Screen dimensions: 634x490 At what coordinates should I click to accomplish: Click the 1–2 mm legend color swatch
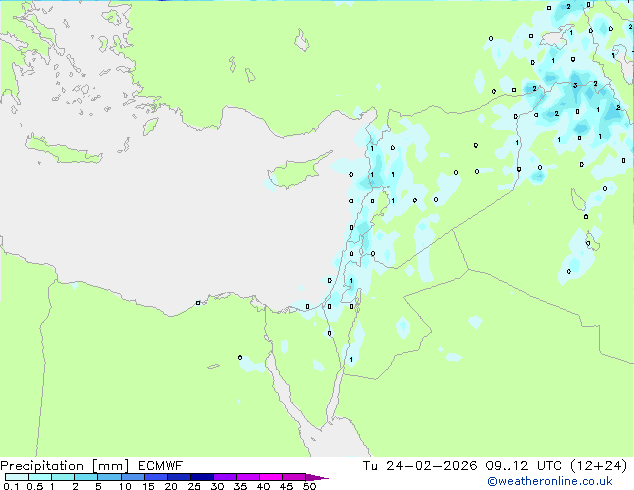click(63, 477)
